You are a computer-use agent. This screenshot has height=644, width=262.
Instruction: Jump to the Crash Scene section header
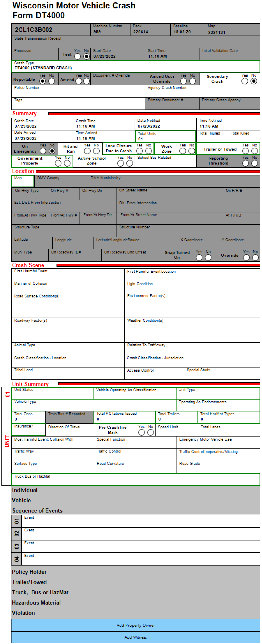pos(28,265)
